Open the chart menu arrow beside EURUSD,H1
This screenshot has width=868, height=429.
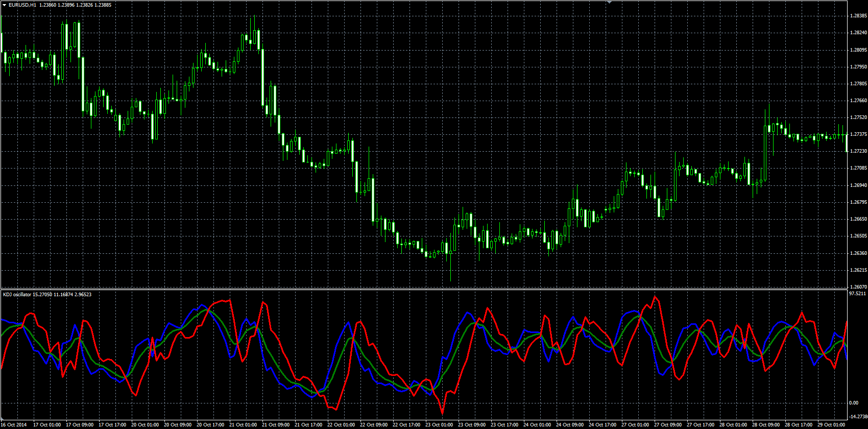tap(4, 5)
